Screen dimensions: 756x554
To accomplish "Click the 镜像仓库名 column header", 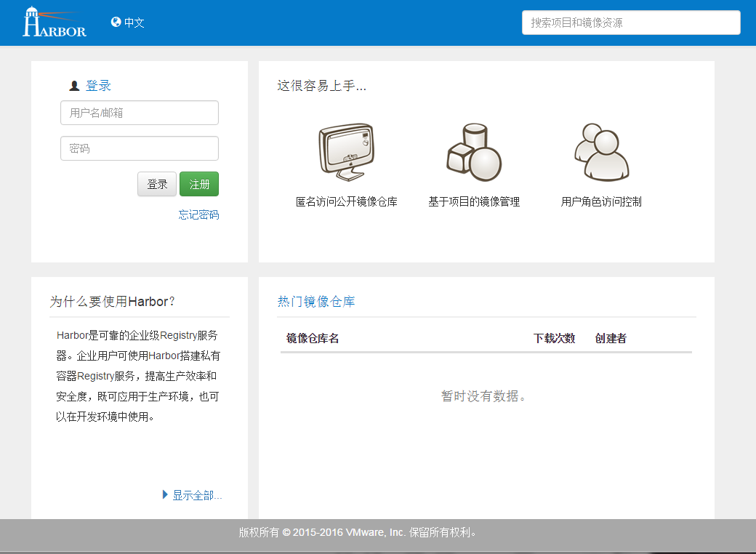I will tap(313, 339).
